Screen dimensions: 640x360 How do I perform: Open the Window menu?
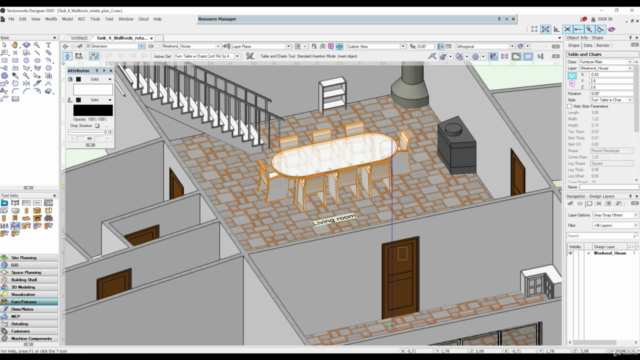tap(126, 19)
